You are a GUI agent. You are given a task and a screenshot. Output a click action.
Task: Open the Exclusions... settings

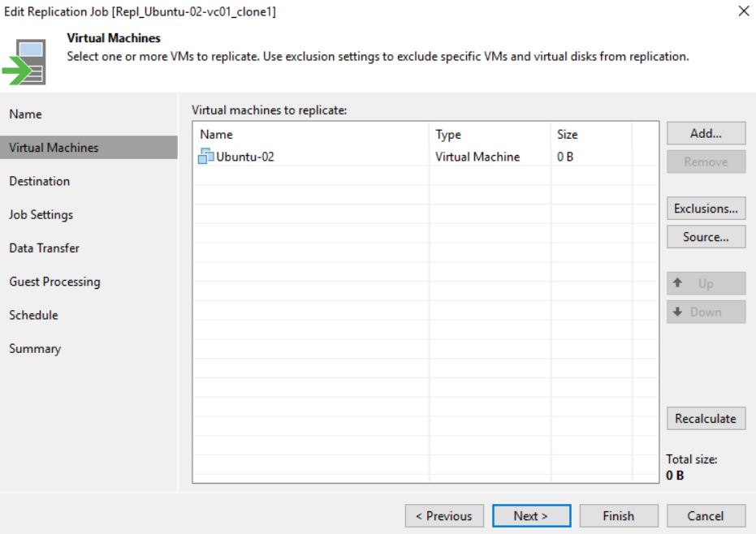click(x=706, y=209)
